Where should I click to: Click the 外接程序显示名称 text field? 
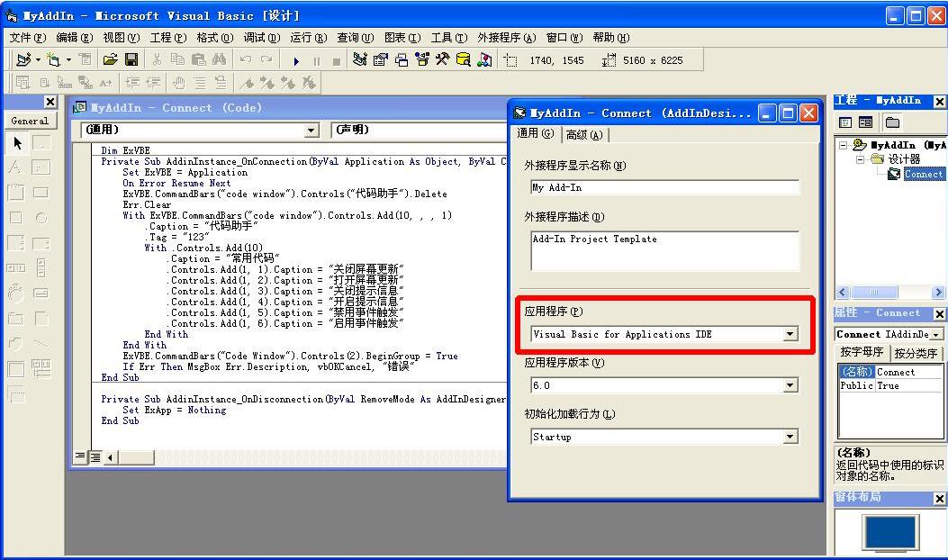(664, 187)
